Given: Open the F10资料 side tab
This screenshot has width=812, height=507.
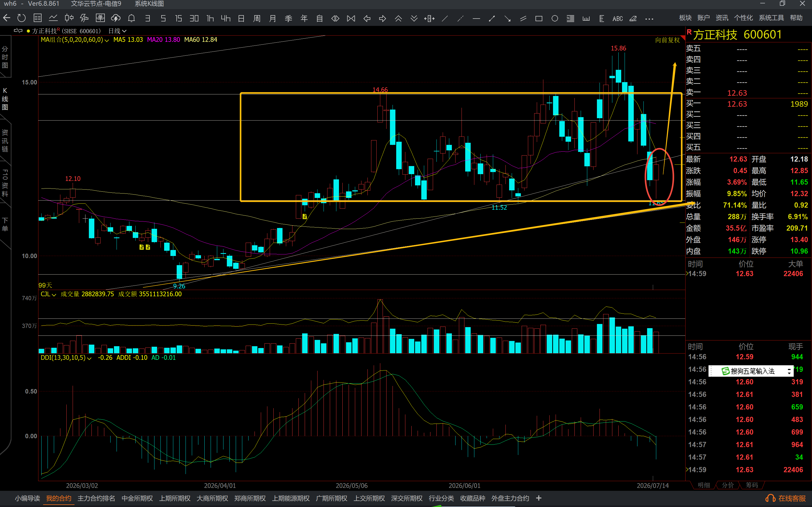Looking at the screenshot, I should [x=5, y=183].
